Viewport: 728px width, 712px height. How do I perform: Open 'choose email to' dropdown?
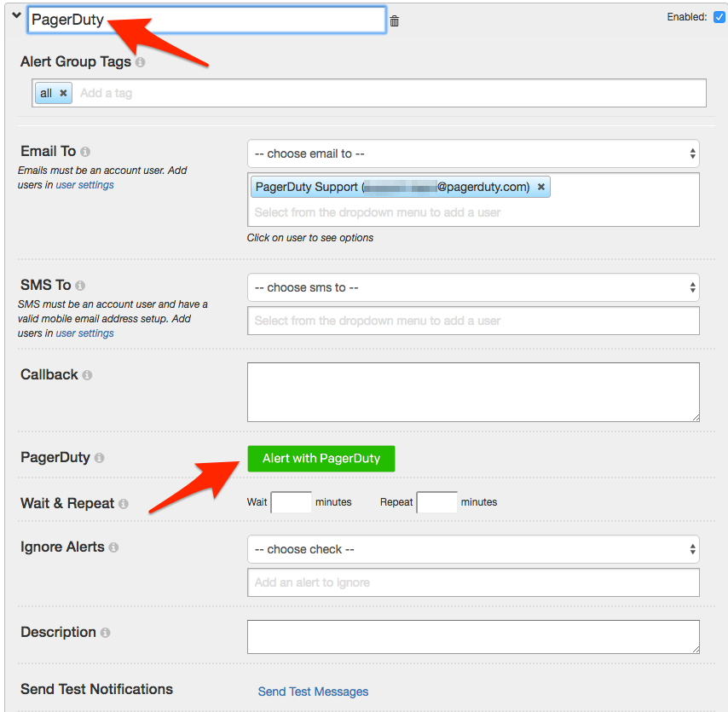[x=473, y=153]
